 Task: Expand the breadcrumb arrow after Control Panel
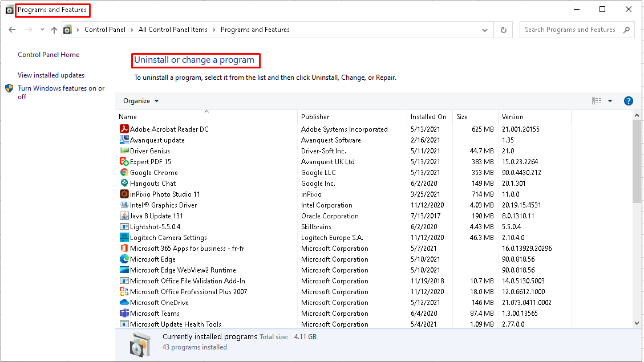pyautogui.click(x=132, y=30)
